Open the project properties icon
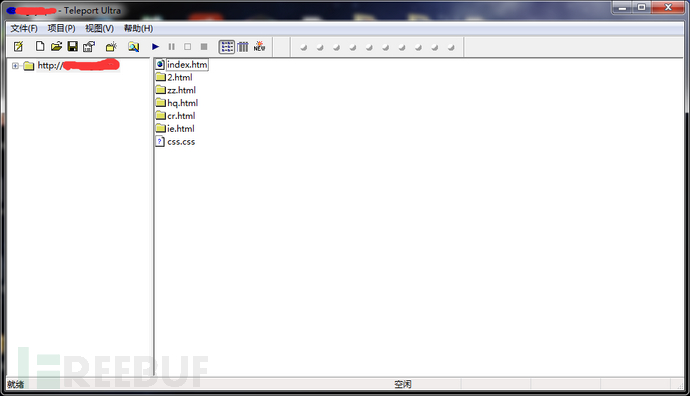Viewport: 690px width, 396px height. tap(89, 46)
